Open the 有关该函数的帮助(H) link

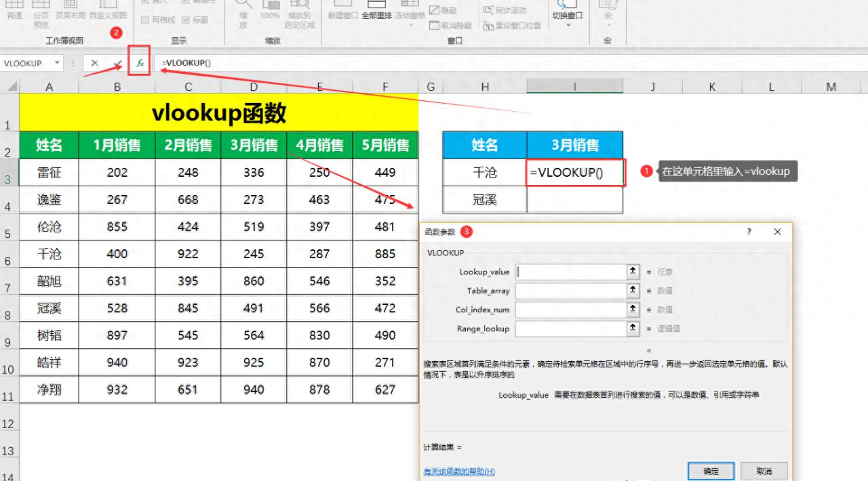459,472
